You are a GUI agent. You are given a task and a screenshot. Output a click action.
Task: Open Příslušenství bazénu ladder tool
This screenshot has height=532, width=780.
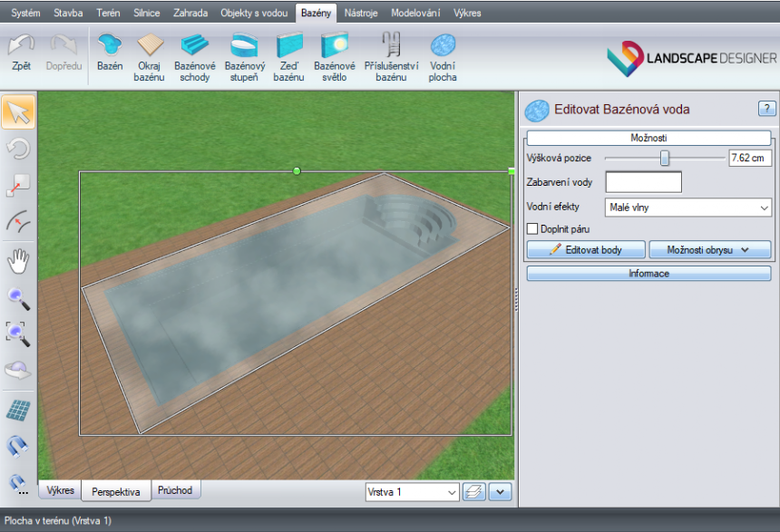click(x=391, y=57)
